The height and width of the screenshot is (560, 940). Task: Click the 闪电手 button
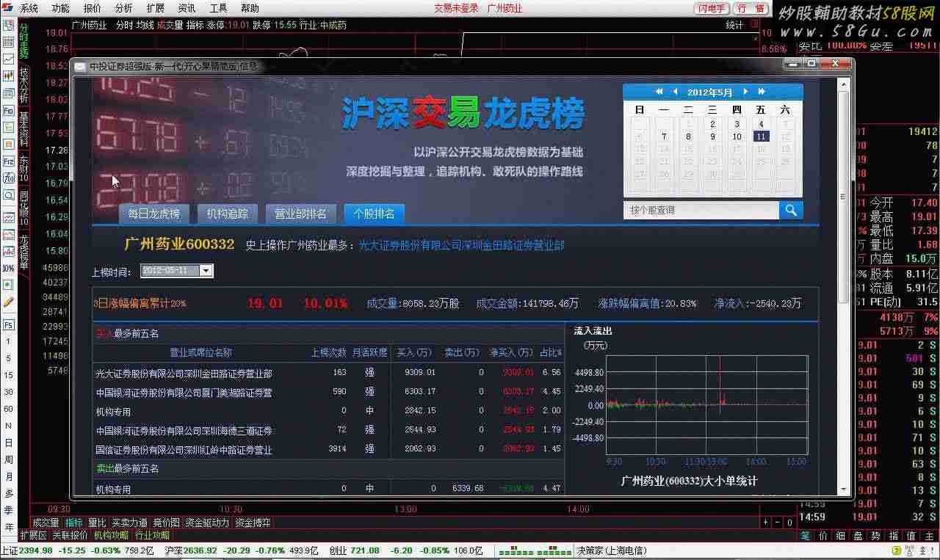click(712, 8)
